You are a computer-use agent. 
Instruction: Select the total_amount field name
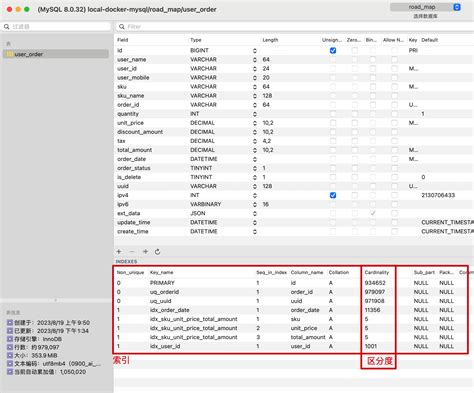coord(134,150)
